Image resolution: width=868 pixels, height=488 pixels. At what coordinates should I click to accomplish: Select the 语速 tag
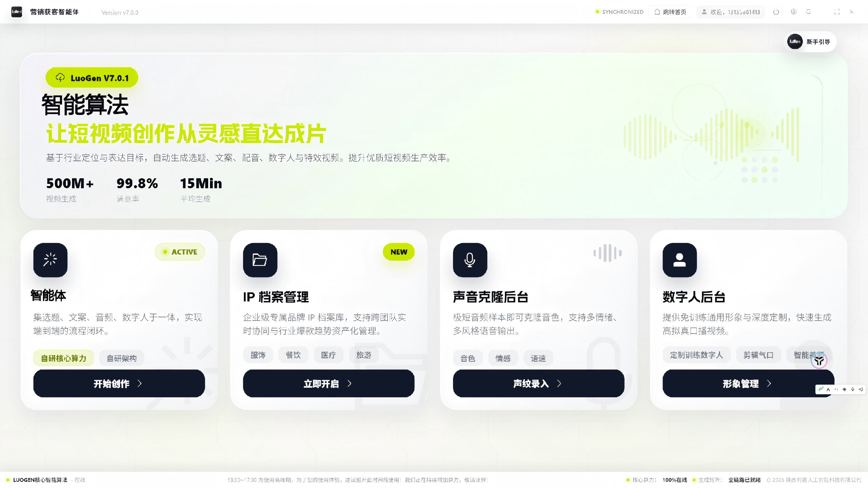click(x=538, y=358)
